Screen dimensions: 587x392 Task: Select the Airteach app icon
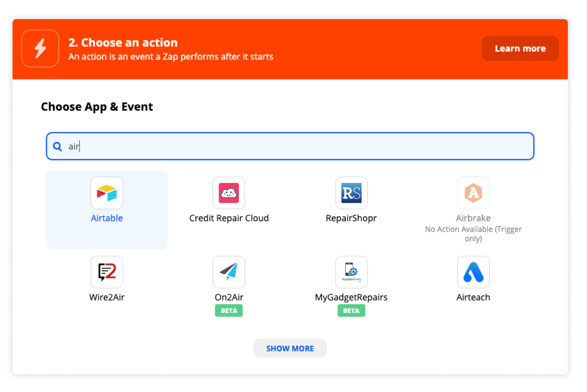[473, 272]
